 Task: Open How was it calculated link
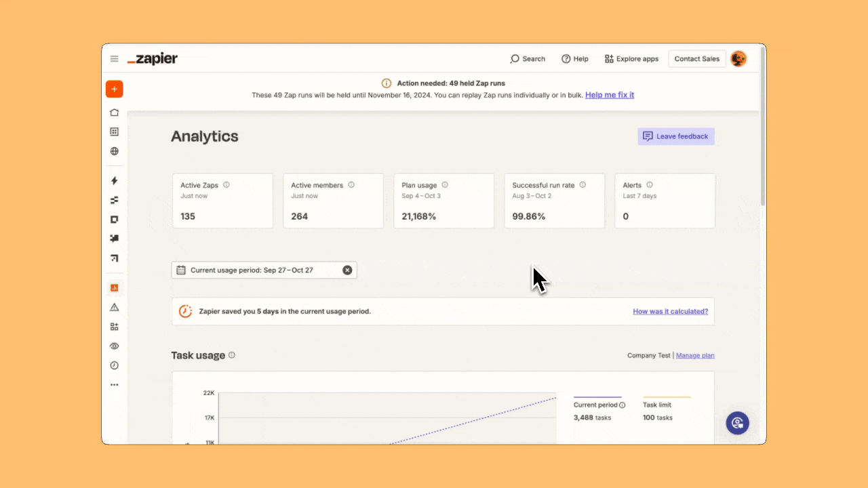(x=671, y=311)
